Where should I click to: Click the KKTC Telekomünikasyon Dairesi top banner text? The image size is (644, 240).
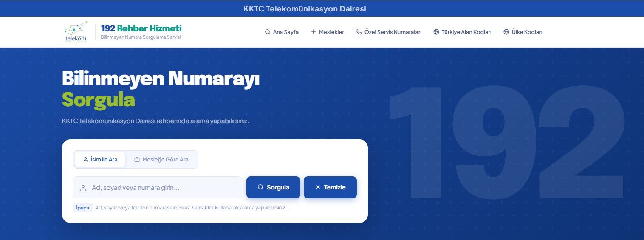pos(305,8)
